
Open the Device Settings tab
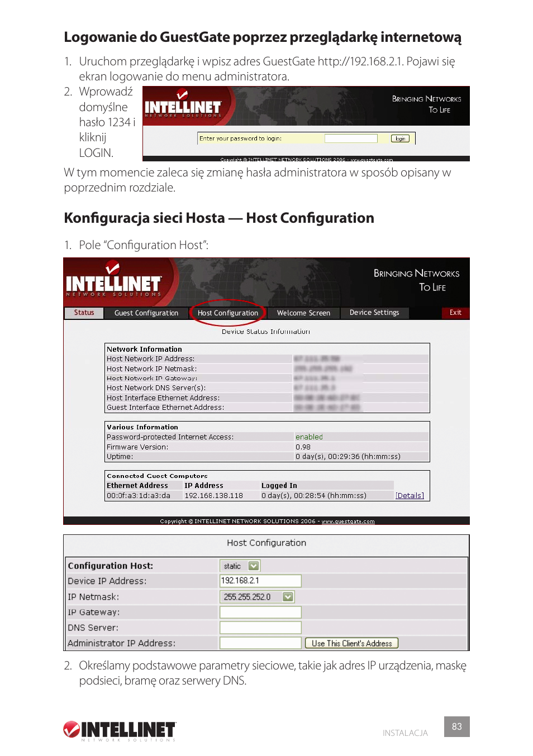click(374, 313)
